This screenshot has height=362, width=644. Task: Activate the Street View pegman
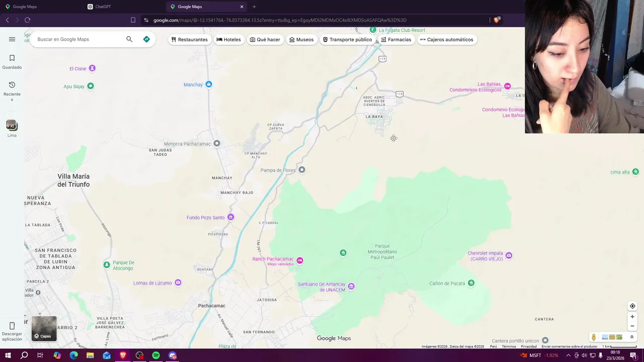(x=594, y=337)
